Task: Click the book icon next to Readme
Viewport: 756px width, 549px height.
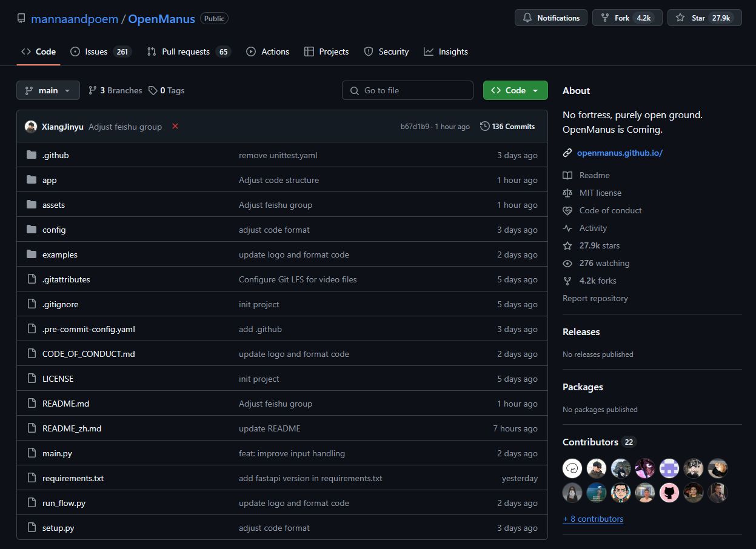Action: click(567, 175)
